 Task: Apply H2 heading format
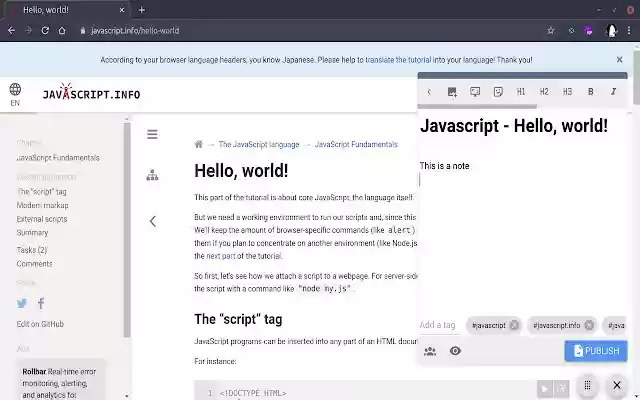[544, 92]
